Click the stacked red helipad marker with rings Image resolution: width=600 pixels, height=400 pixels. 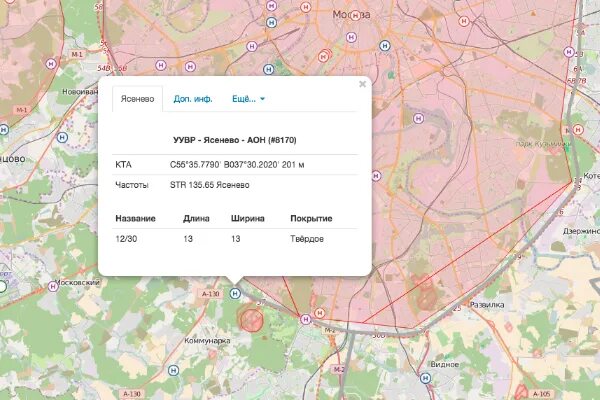(x=324, y=56)
